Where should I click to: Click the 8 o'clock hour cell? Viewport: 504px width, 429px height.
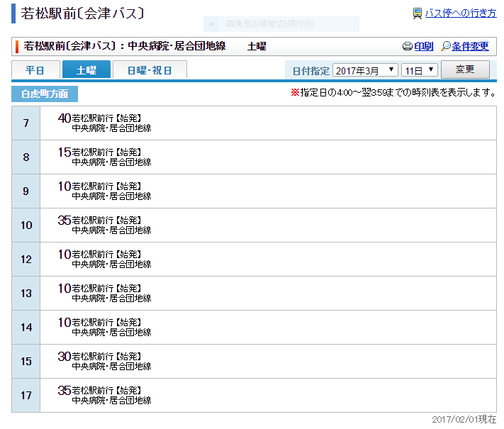pos(26,157)
